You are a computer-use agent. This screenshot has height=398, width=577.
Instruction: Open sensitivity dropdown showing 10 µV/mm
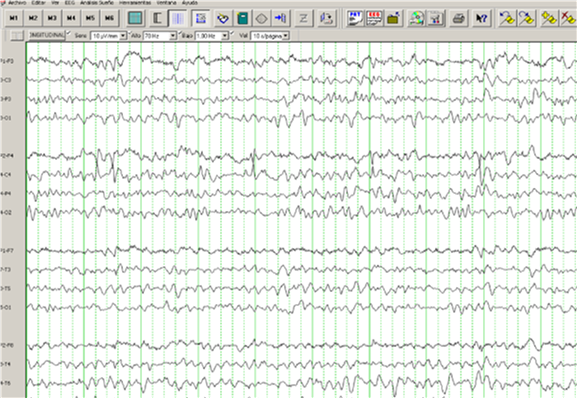[x=109, y=36]
